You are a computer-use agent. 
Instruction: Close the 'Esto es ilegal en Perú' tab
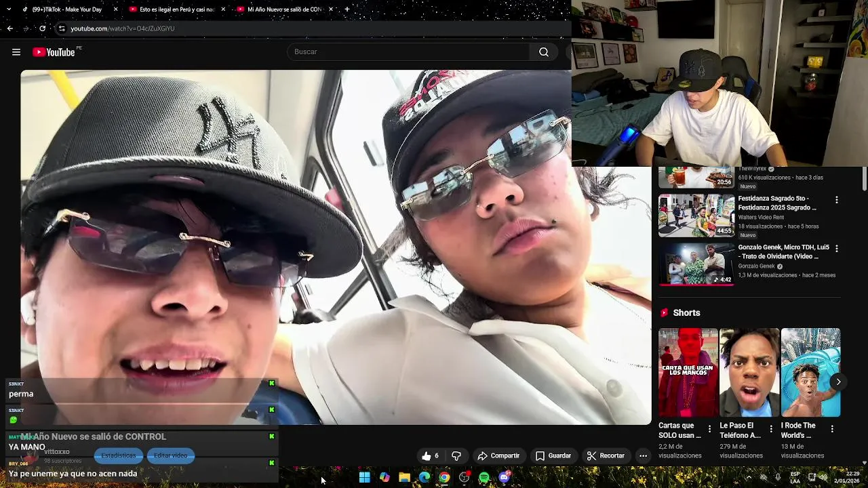[223, 9]
